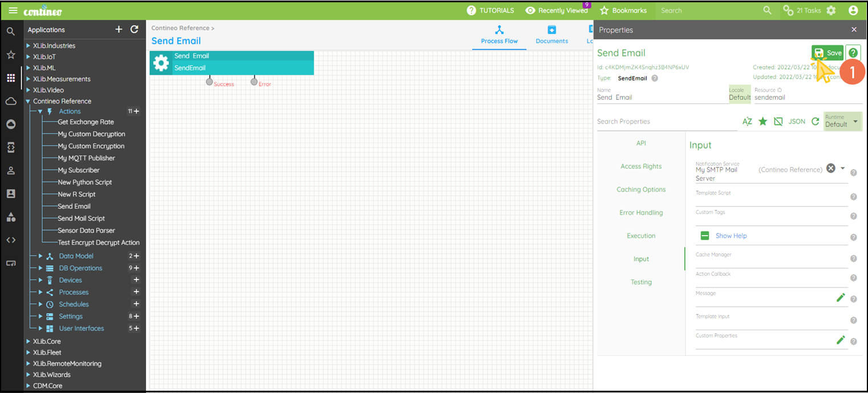Sort properties alphabetically with the AZ icon

(747, 121)
